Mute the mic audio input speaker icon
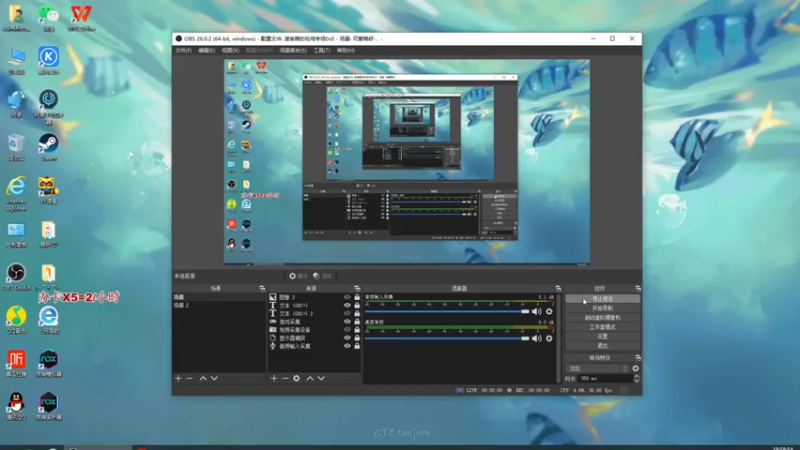Screen dimensions: 800x450 (x=537, y=312)
